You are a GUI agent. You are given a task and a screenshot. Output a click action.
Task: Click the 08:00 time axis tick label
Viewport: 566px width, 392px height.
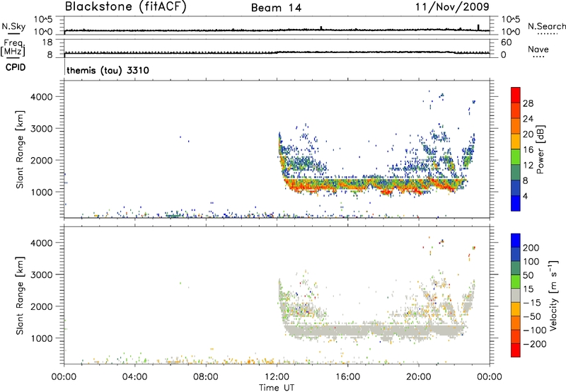206,377
